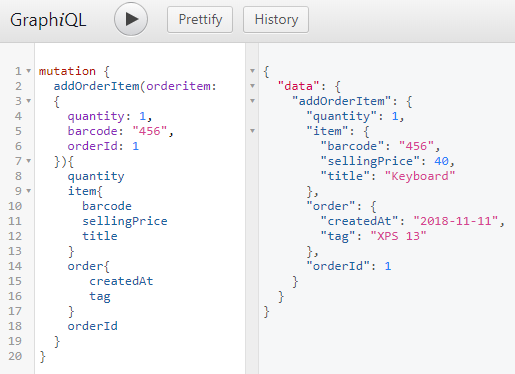Click title field on query line 12
This screenshot has width=515, height=374.
click(x=100, y=236)
